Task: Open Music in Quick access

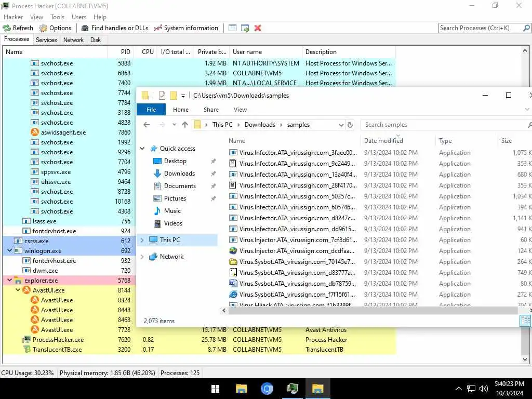Action: point(172,211)
